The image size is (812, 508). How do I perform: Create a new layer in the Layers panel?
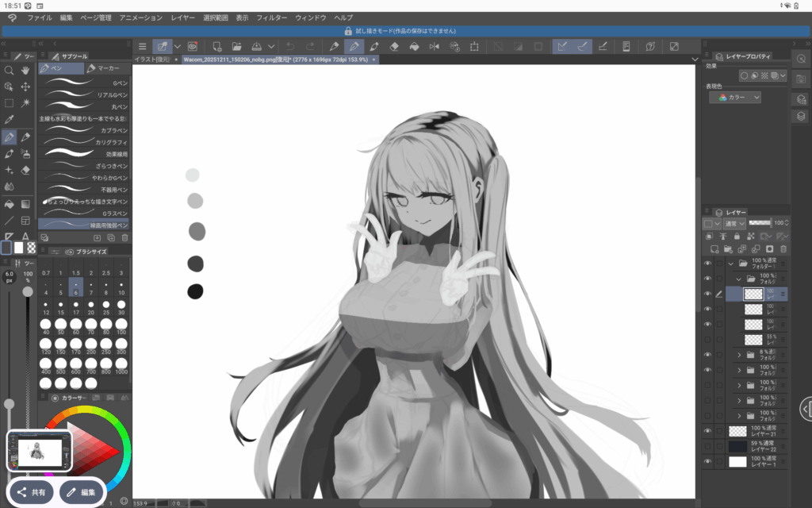(714, 248)
